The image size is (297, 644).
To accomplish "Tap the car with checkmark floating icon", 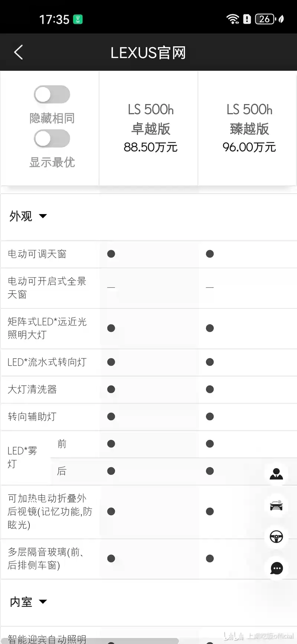I will (276, 505).
